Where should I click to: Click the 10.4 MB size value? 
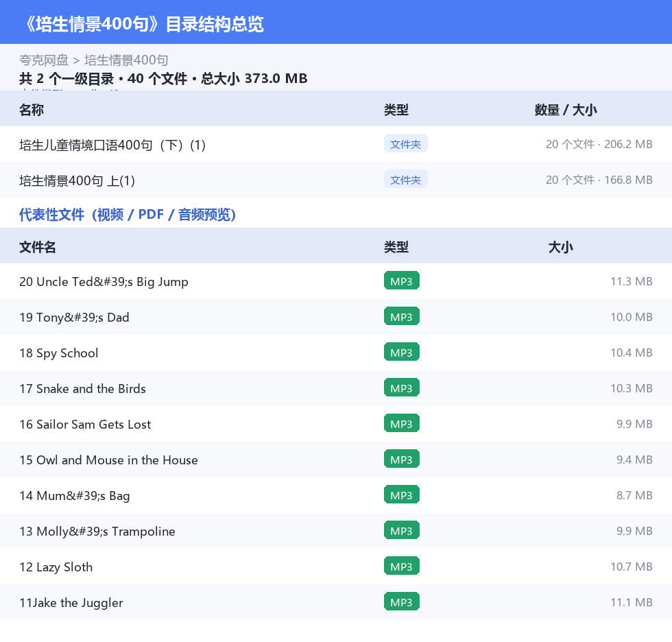(x=632, y=353)
